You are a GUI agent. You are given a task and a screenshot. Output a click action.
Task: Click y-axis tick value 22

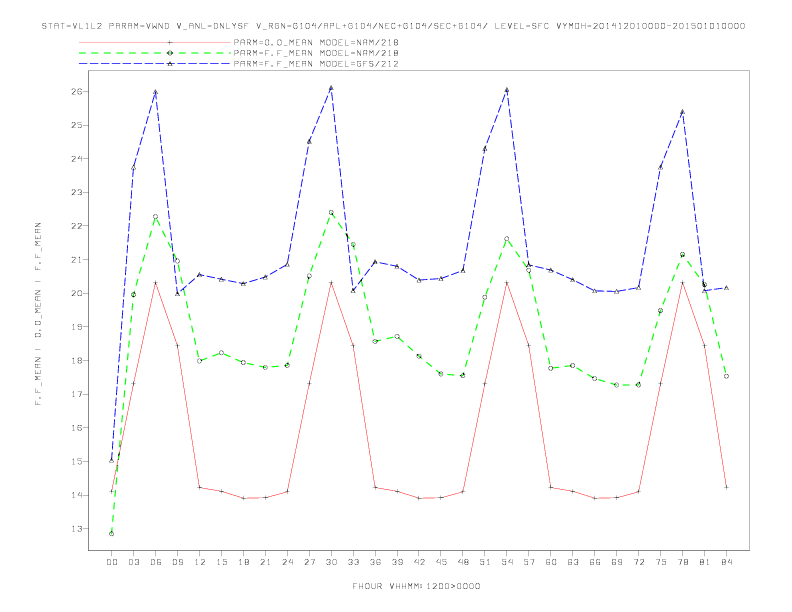[77, 226]
